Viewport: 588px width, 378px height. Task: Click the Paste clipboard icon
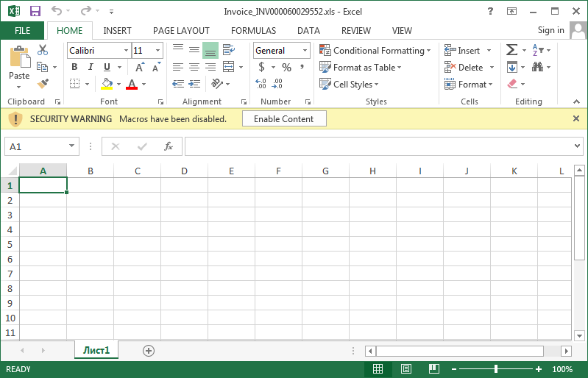point(19,57)
